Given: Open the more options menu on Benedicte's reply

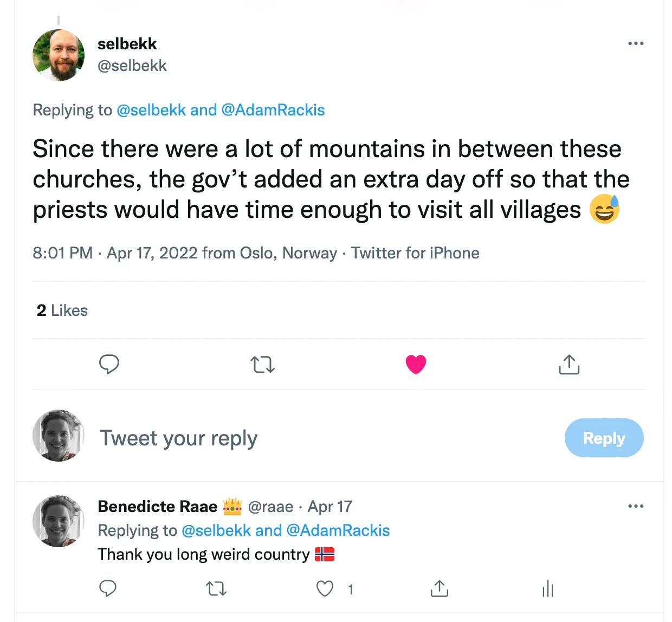Looking at the screenshot, I should (636, 506).
